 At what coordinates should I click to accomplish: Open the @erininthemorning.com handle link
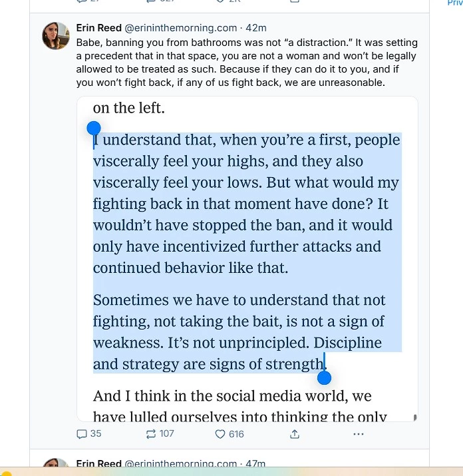tap(181, 28)
